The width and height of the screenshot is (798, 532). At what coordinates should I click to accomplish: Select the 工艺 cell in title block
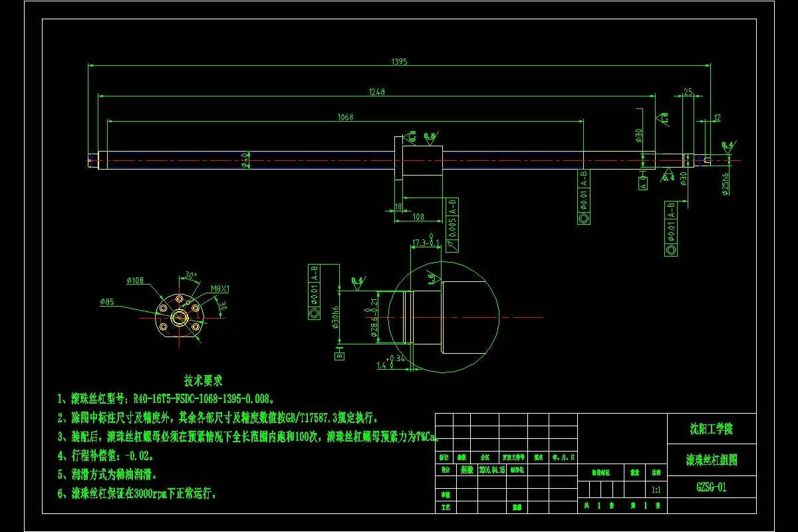point(446,507)
